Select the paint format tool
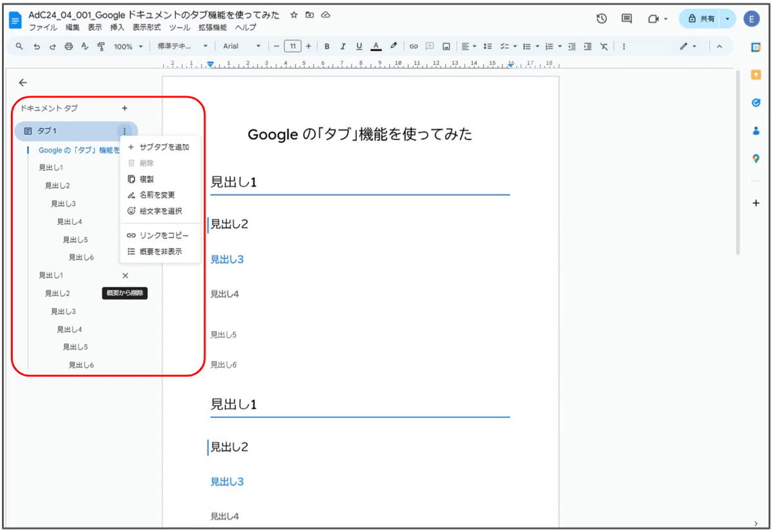The image size is (773, 532). pos(101,46)
